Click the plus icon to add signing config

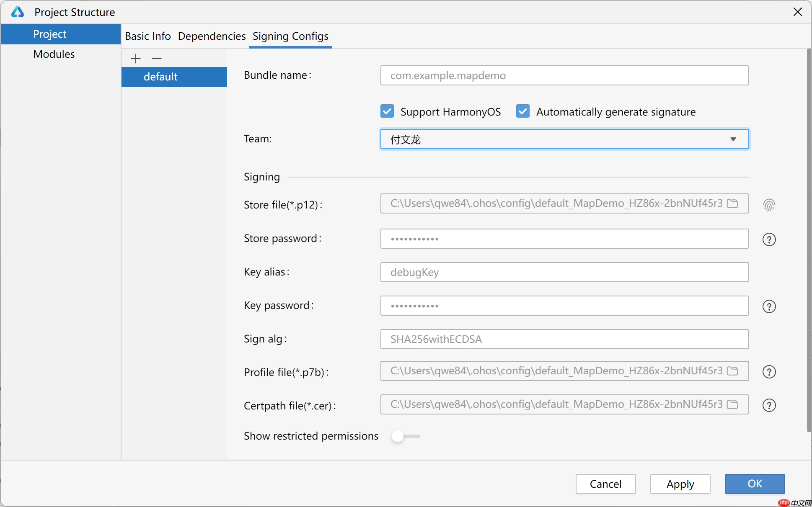click(135, 59)
